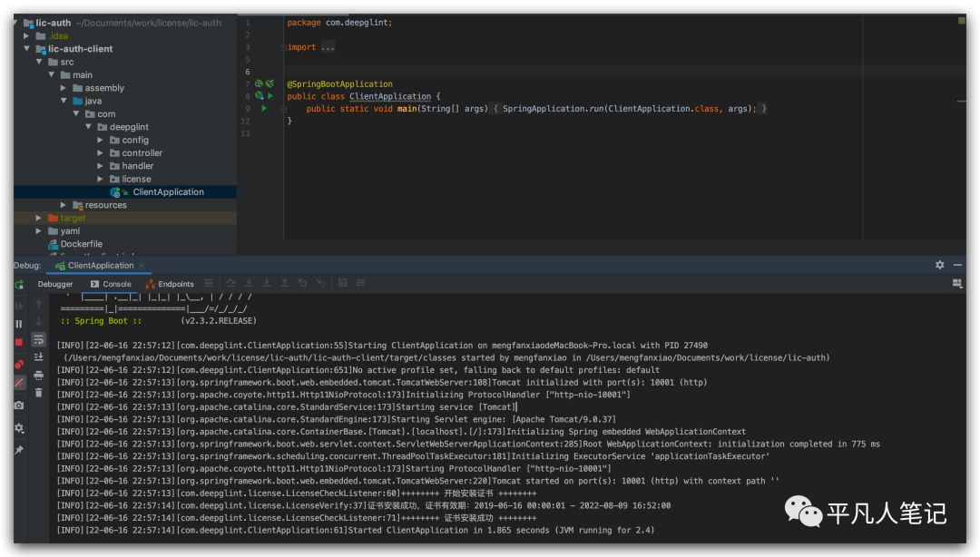This screenshot has height=557, width=980.
Task: Click run arrow beside class ClientApplication line
Action: 270,95
